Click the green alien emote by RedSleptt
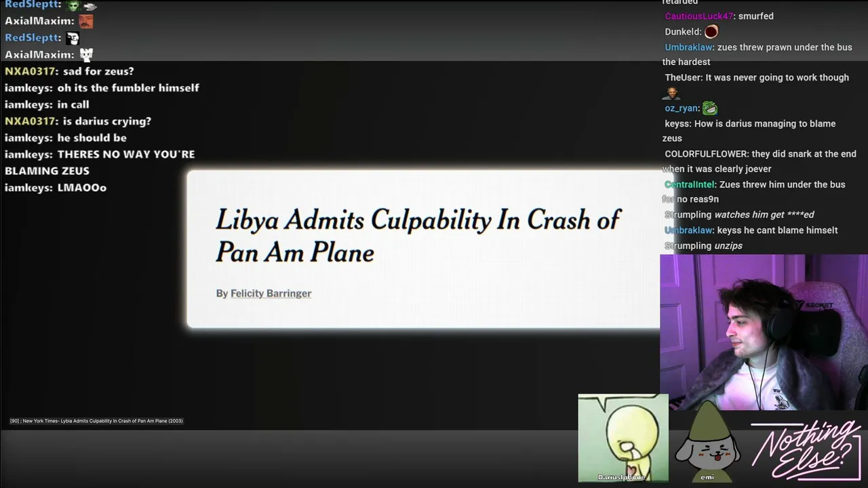The image size is (868, 488). pos(73,5)
